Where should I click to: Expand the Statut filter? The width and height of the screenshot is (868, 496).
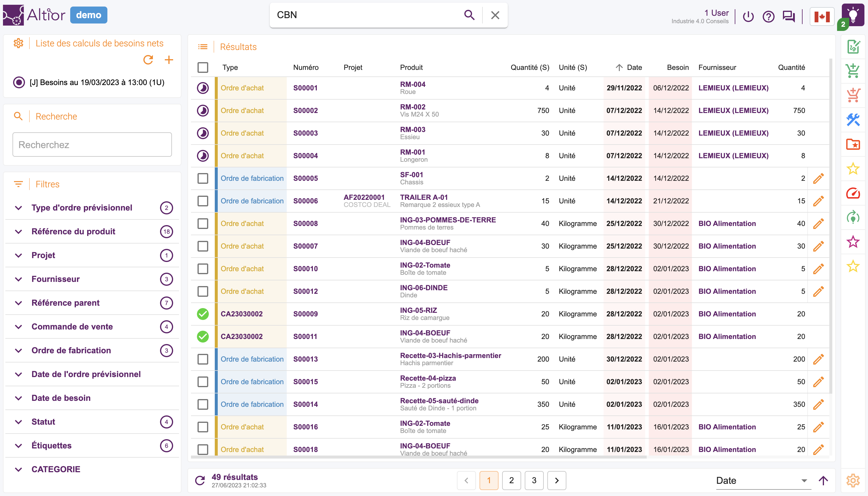pos(43,422)
